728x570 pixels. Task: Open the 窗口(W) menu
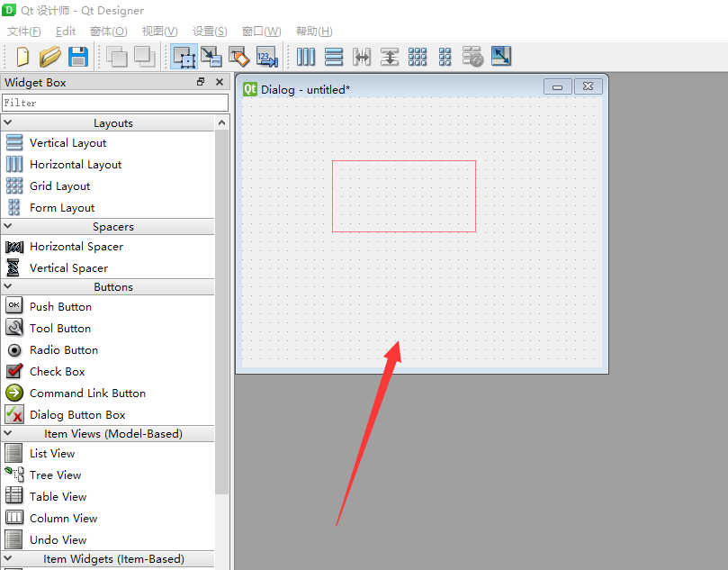[261, 32]
